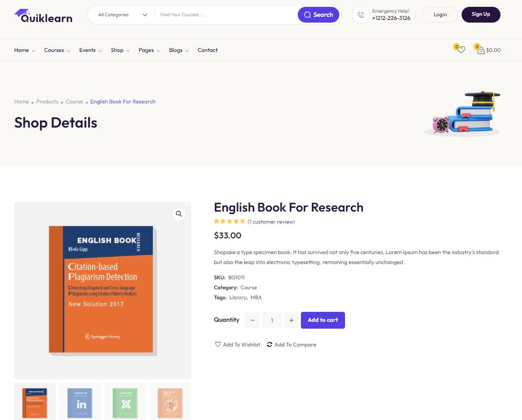Click Add To Compare link
Image resolution: width=522 pixels, height=420 pixels.
(x=291, y=344)
